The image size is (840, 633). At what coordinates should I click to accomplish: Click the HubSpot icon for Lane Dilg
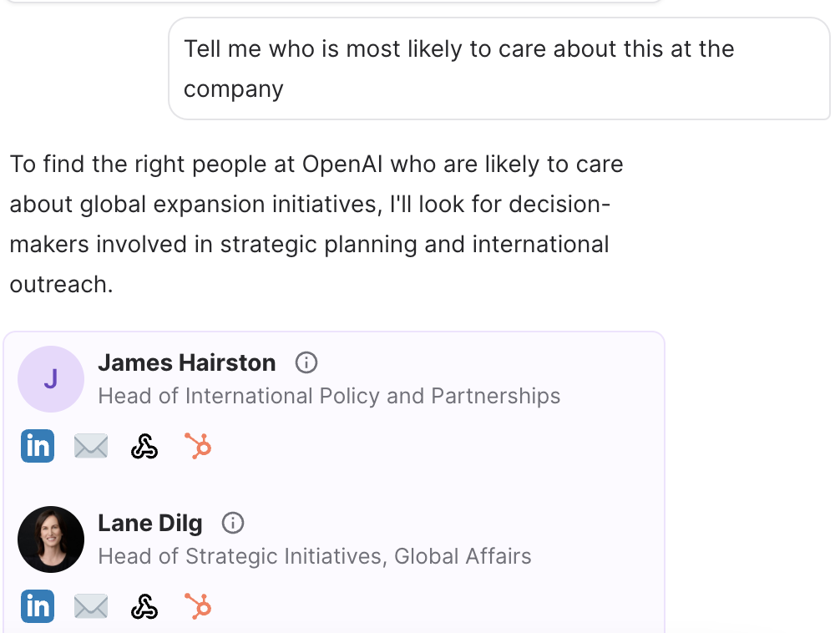[x=198, y=606]
